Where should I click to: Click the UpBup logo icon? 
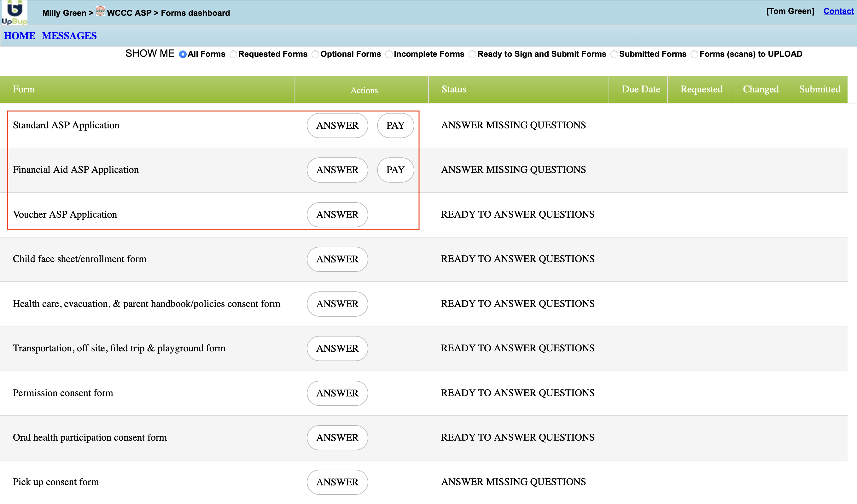pyautogui.click(x=14, y=12)
